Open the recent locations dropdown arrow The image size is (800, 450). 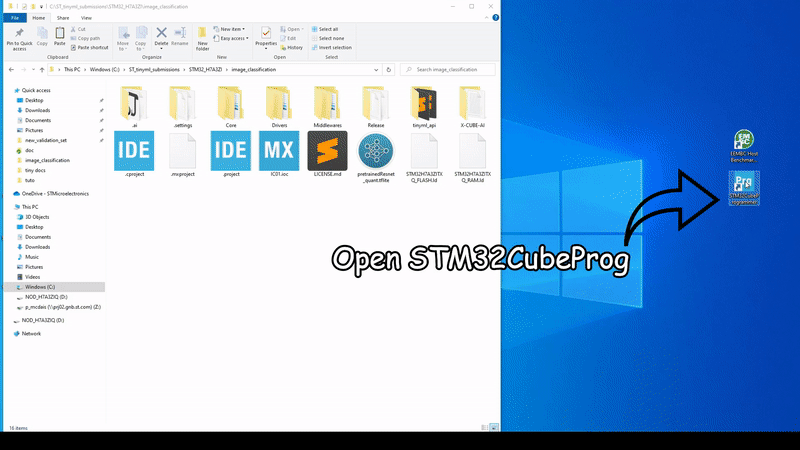[x=33, y=69]
